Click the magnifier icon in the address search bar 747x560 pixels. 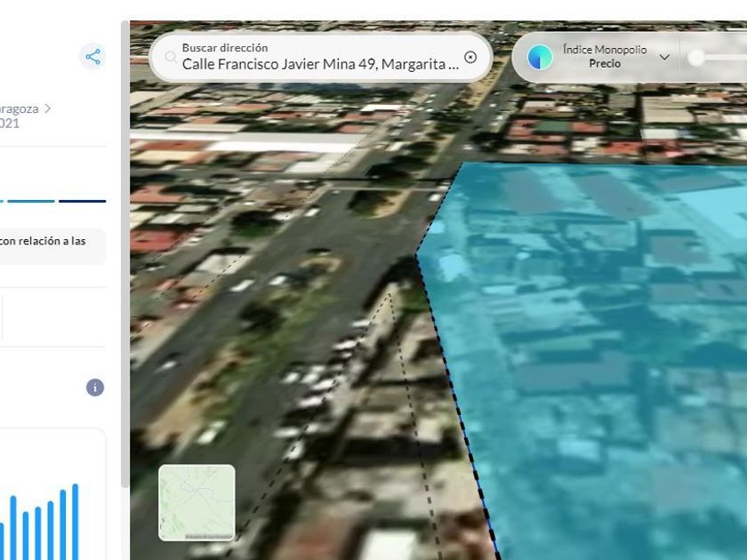tap(170, 57)
